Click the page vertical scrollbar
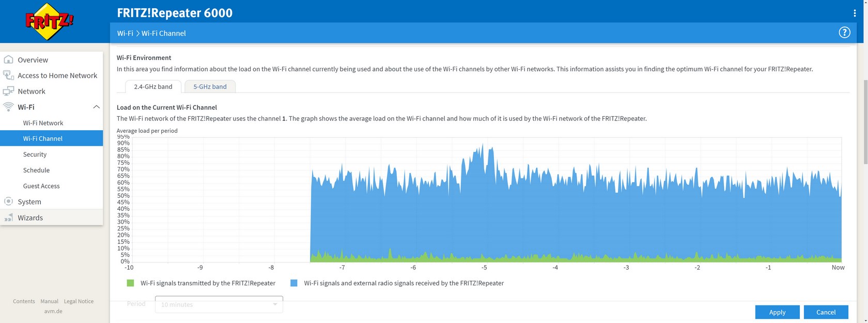 pyautogui.click(x=865, y=121)
